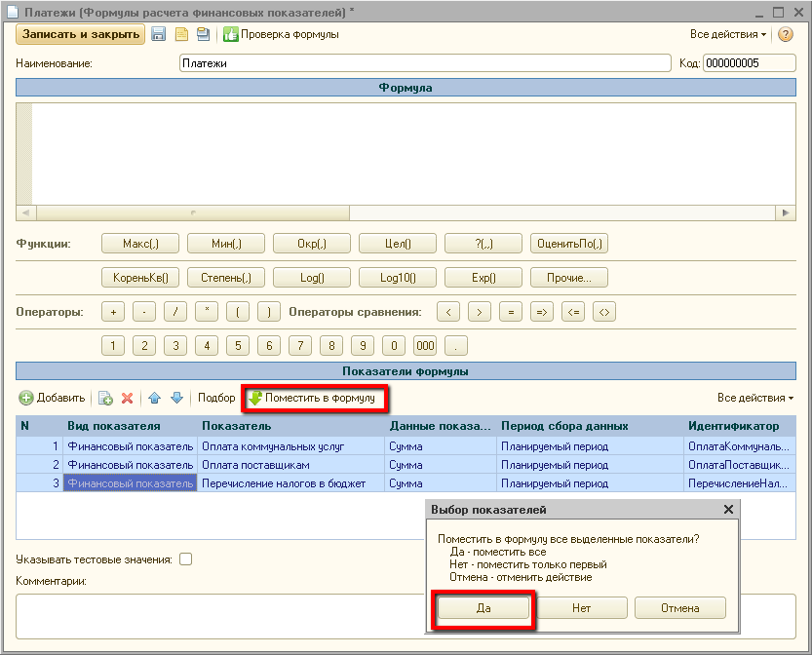Move the row up with the blue up arrow
The width and height of the screenshot is (812, 655).
[x=154, y=399]
